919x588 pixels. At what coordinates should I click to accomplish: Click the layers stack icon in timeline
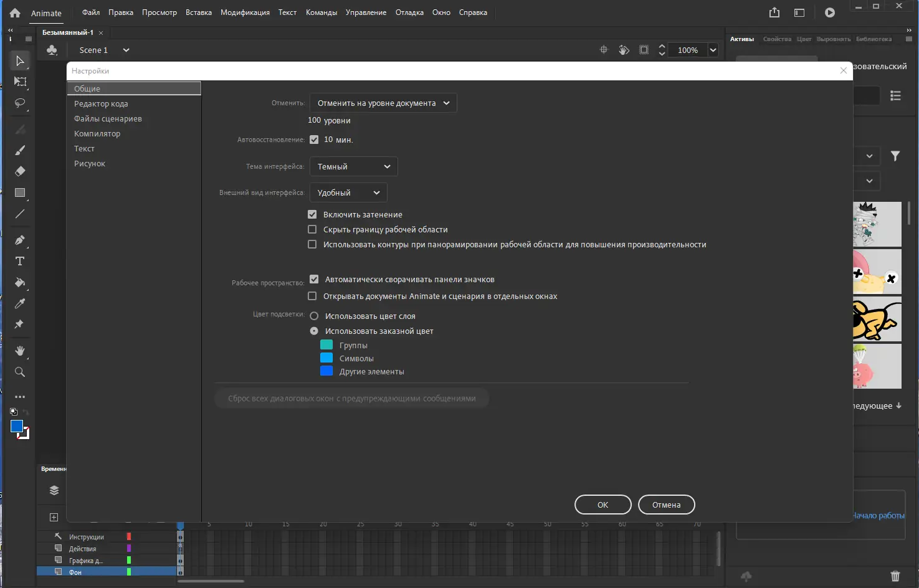pyautogui.click(x=54, y=490)
